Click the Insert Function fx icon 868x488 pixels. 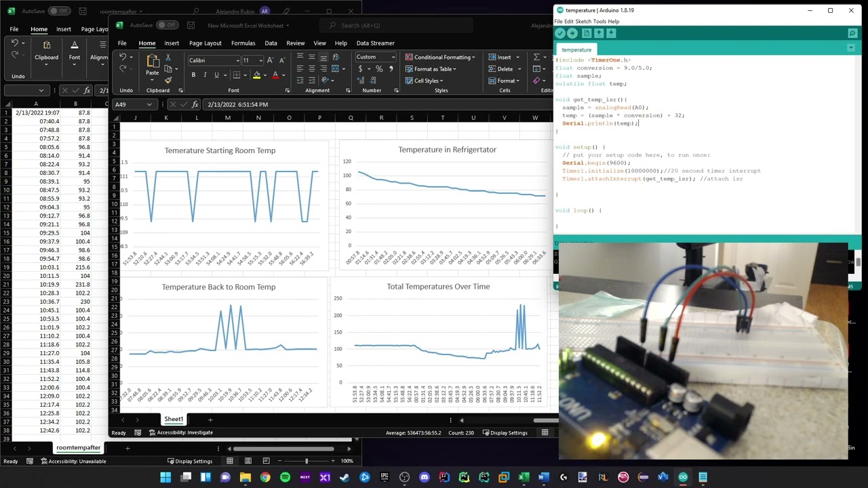tap(195, 104)
